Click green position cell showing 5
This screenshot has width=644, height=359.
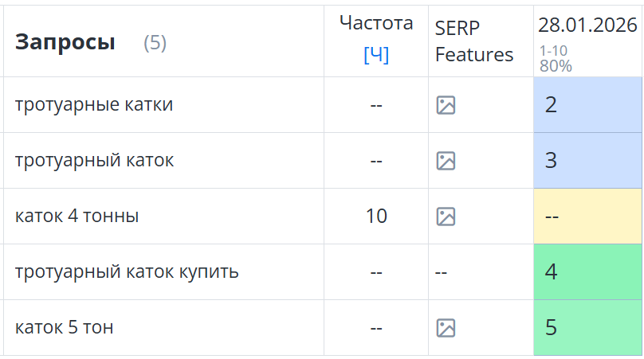(587, 328)
